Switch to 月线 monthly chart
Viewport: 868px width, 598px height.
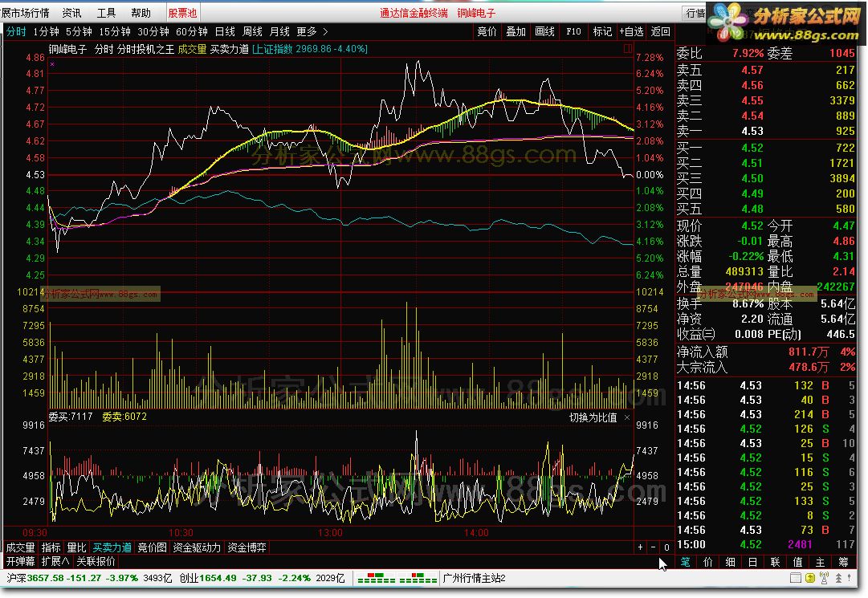click(x=279, y=32)
